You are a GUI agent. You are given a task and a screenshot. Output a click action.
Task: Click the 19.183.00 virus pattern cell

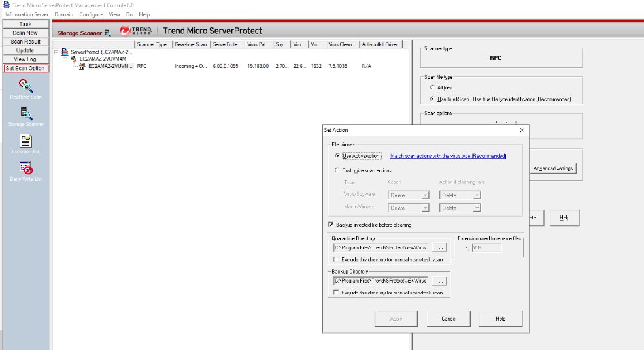258,66
